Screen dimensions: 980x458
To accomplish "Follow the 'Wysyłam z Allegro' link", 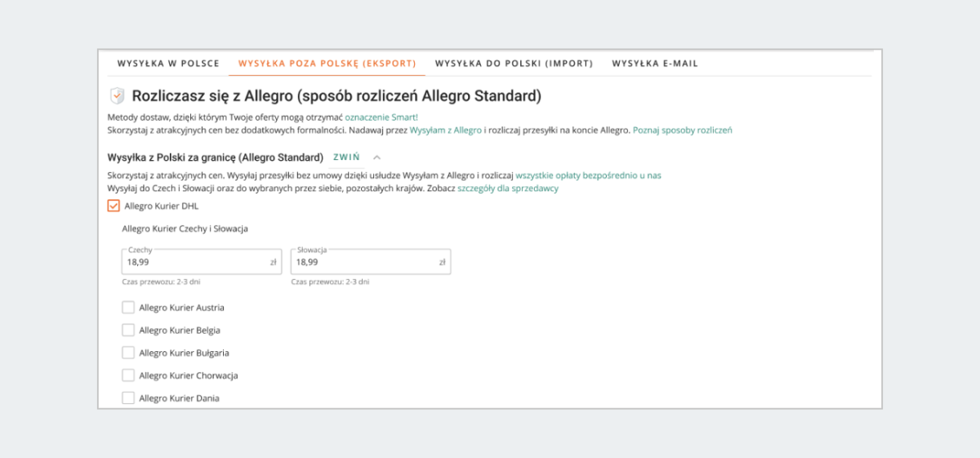I will point(446,130).
